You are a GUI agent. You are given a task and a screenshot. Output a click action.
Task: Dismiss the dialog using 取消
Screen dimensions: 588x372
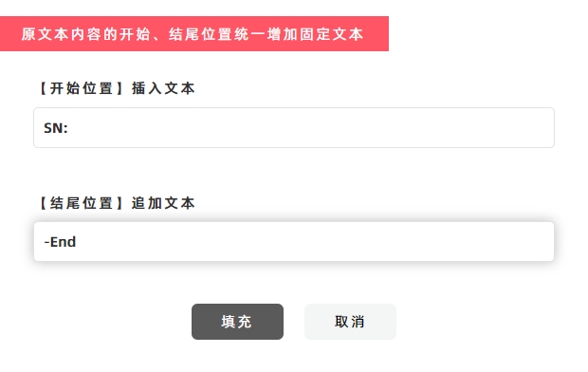350,322
